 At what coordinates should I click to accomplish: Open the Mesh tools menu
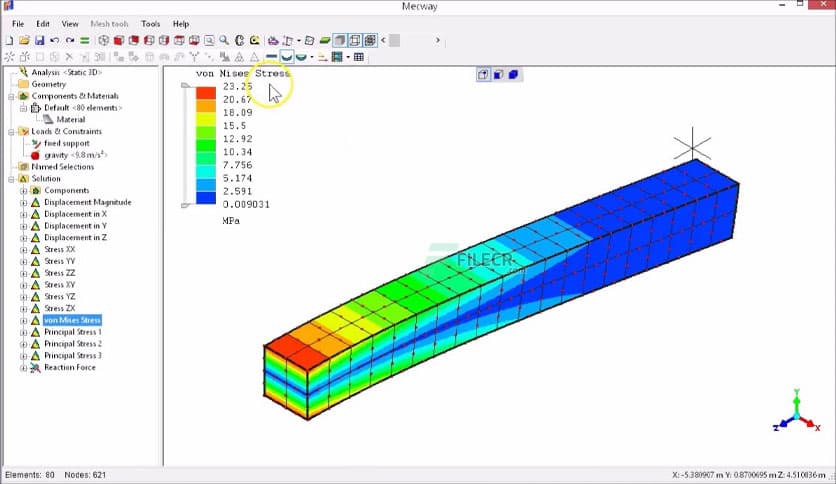pos(109,23)
